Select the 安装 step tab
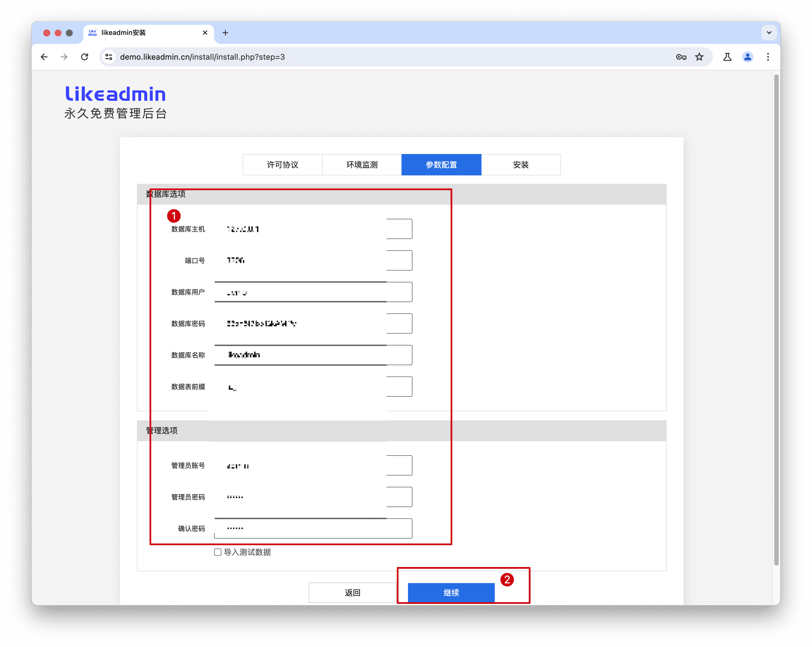Viewport: 812px width, 647px height. (521, 164)
